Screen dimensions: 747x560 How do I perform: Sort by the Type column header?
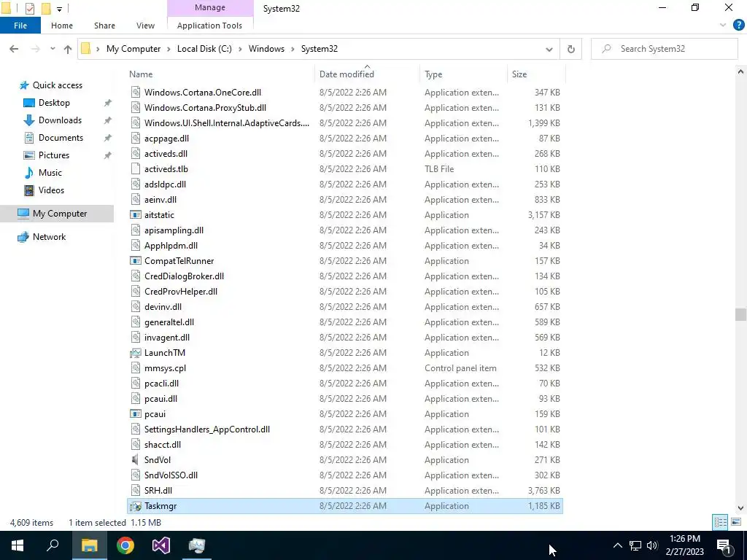[433, 74]
